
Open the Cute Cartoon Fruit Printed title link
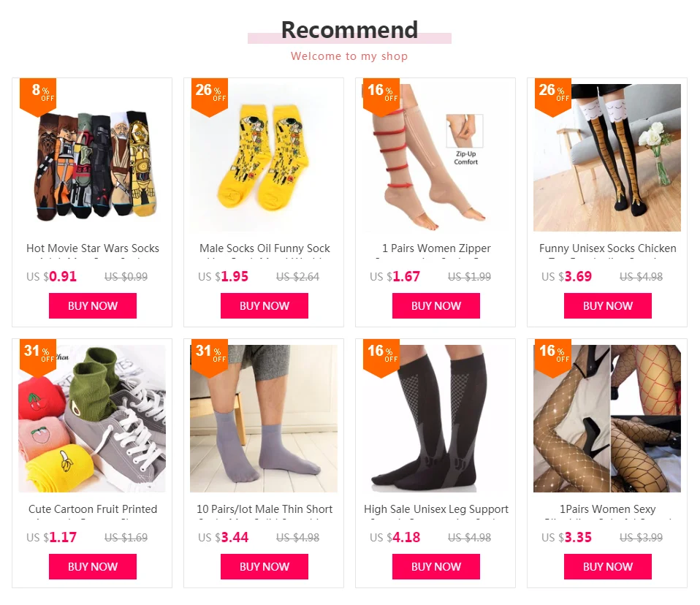coord(93,509)
